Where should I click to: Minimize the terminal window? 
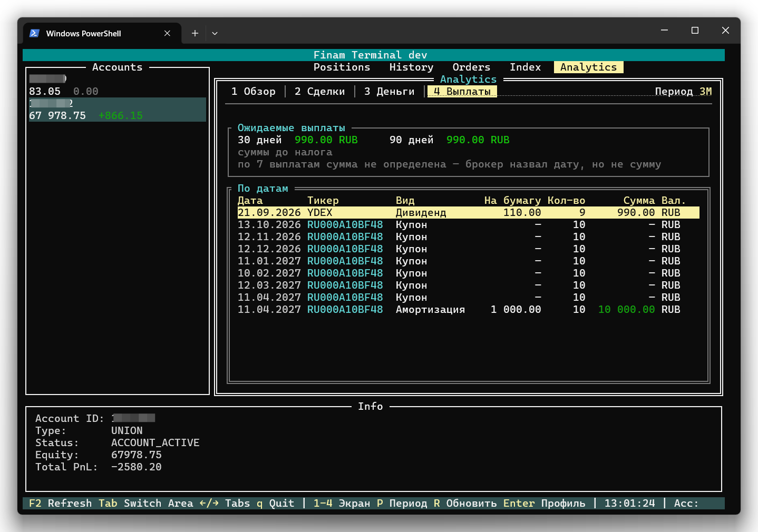coord(664,31)
